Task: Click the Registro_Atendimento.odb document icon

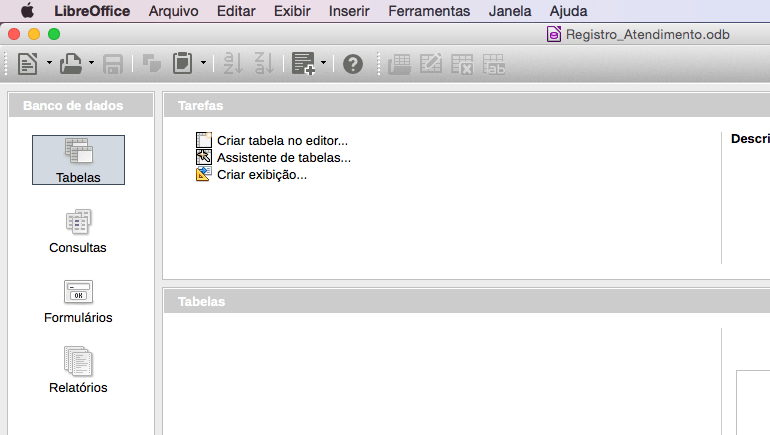Action: pyautogui.click(x=553, y=34)
